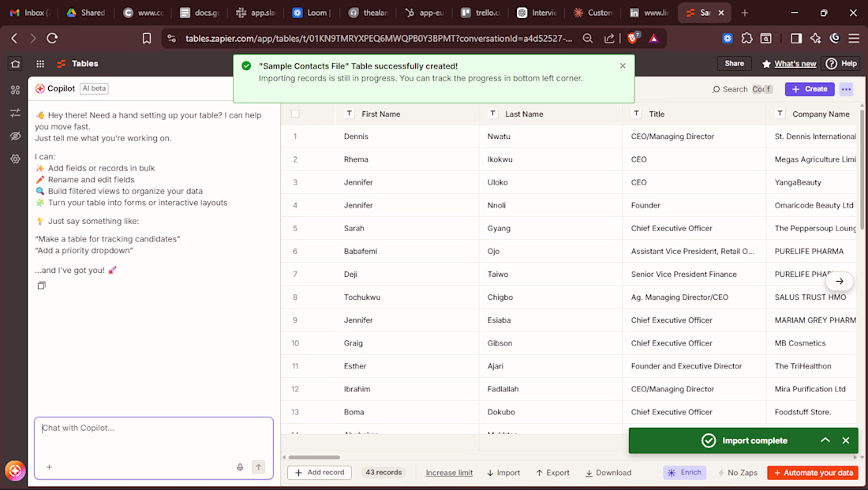Open Title column header menu
The height and width of the screenshot is (490, 868).
(694, 114)
